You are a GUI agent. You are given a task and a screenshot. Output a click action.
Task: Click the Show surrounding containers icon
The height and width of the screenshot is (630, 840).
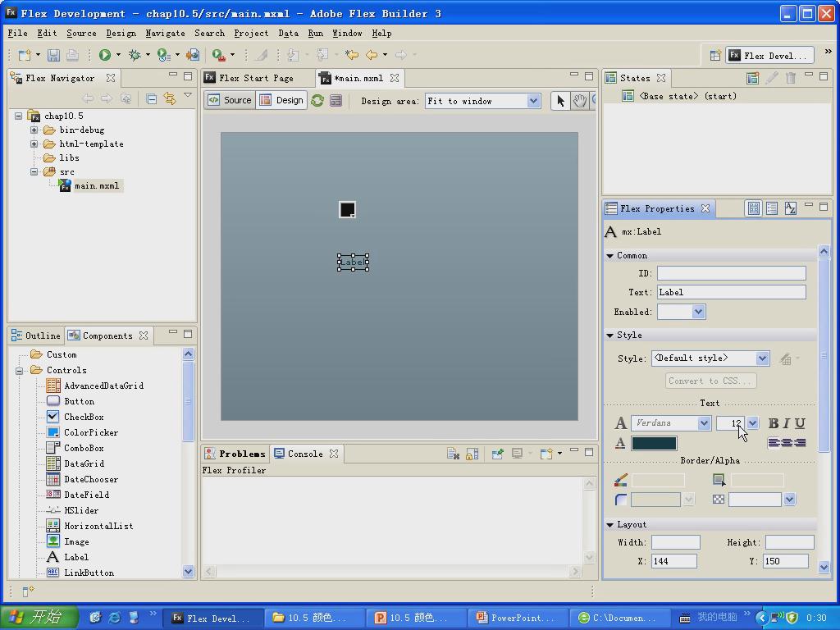(x=336, y=101)
